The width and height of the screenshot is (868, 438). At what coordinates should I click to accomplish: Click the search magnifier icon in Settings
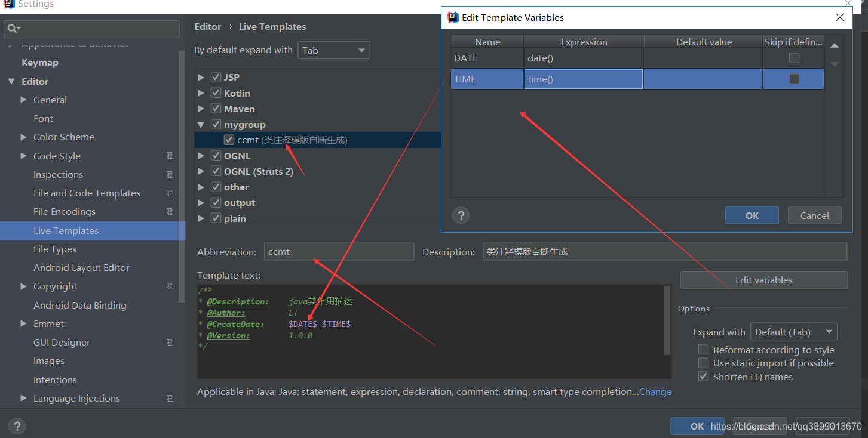(13, 29)
